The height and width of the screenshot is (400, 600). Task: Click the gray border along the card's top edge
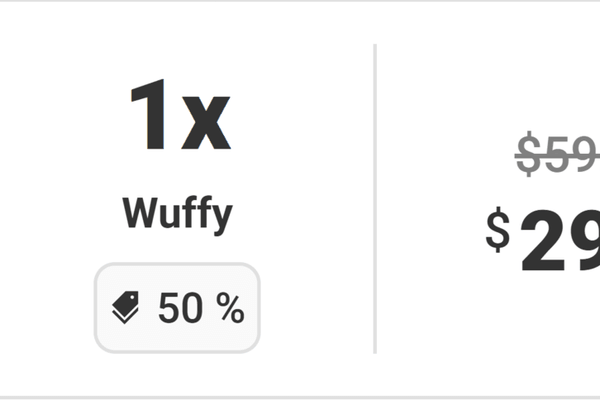pyautogui.click(x=300, y=1)
